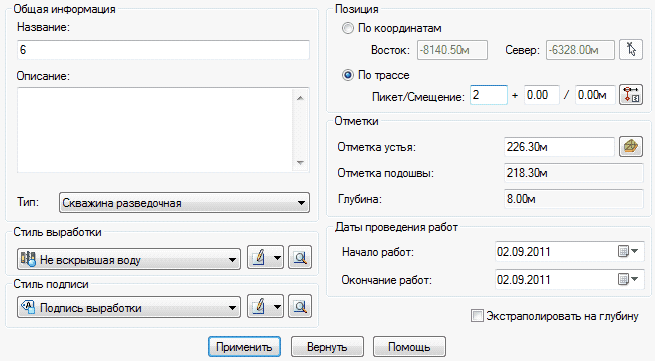
Task: Click description scrollbar down arrow
Action: pos(300,163)
